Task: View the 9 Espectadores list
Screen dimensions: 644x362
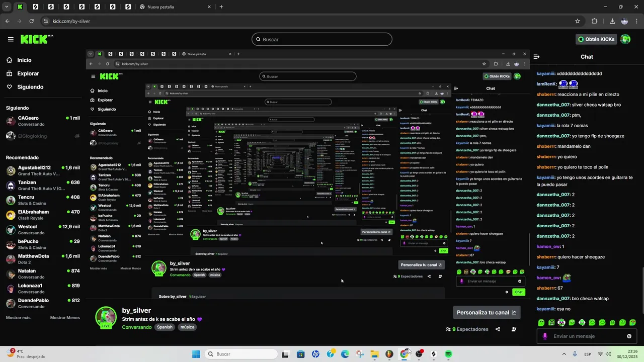Action: [x=467, y=329]
